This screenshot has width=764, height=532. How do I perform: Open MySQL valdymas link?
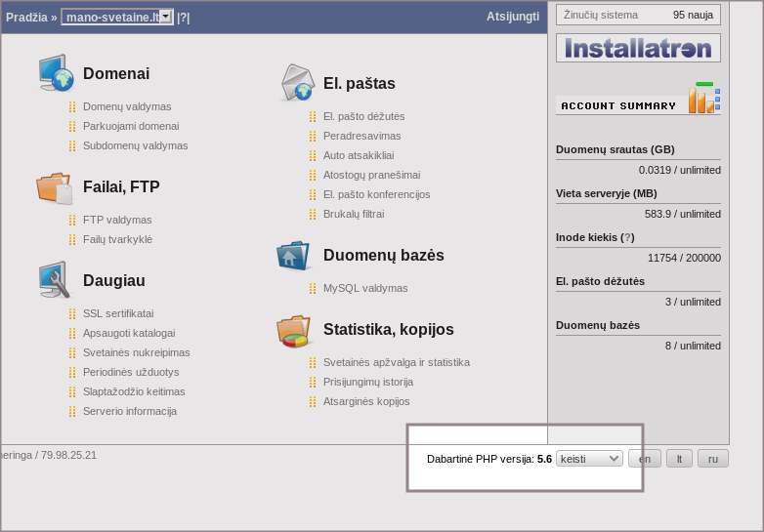364,288
